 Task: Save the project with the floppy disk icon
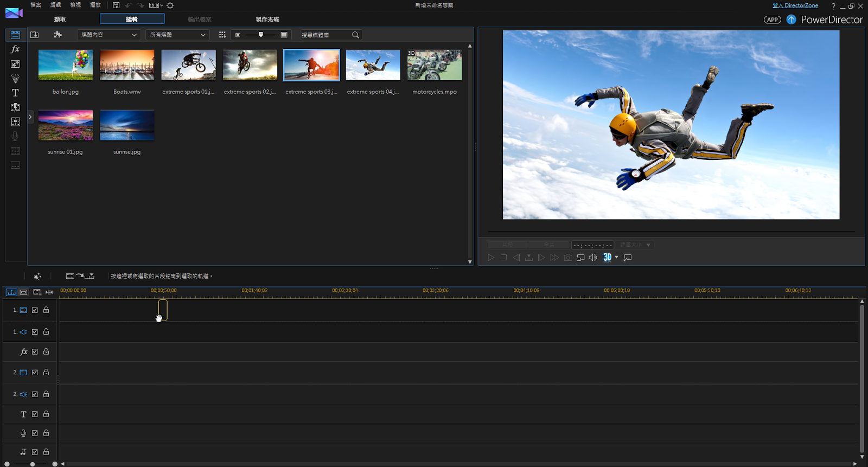click(x=116, y=5)
